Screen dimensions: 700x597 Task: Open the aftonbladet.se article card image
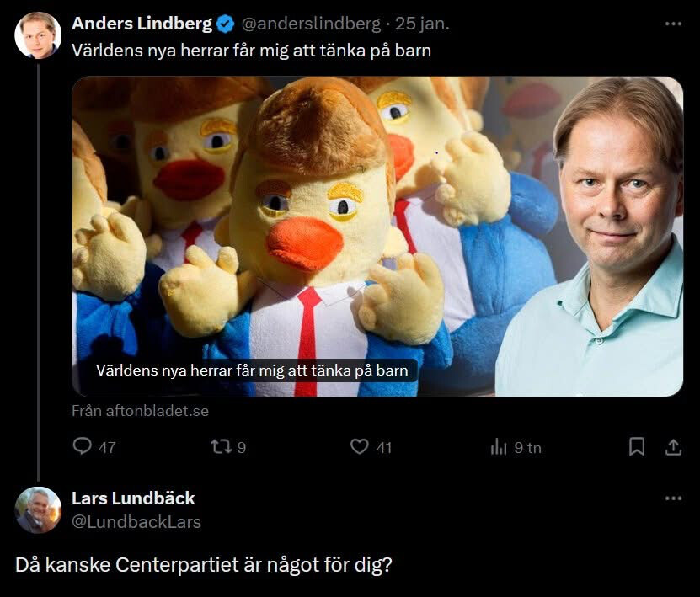[377, 237]
